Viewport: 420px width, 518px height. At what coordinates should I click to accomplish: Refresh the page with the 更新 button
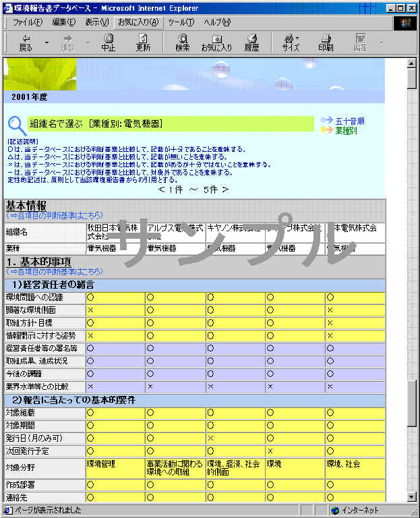click(143, 43)
